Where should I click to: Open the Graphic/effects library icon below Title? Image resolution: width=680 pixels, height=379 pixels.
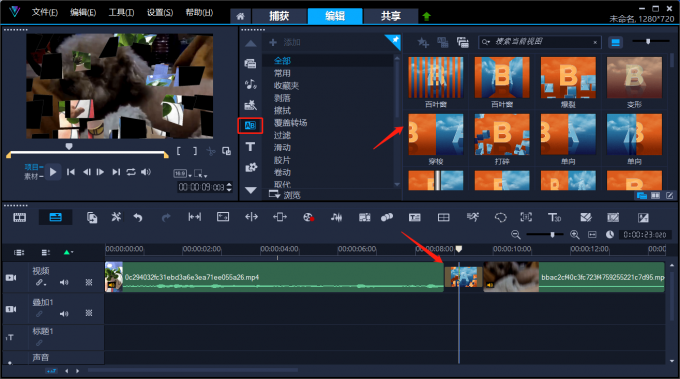coord(250,167)
